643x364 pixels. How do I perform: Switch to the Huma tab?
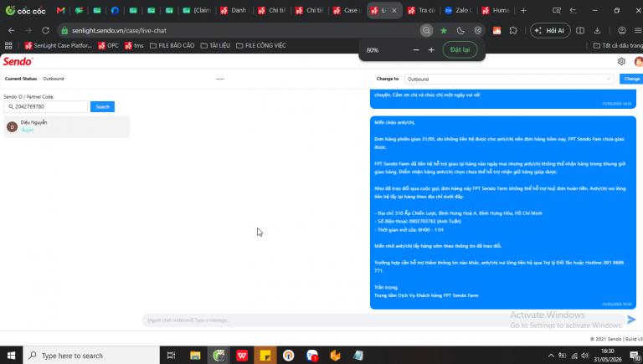point(496,11)
